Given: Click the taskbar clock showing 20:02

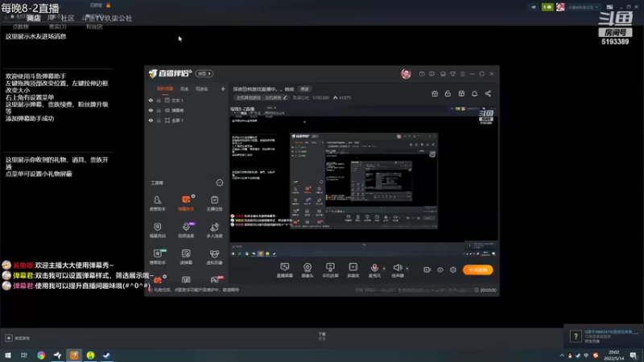Looking at the screenshot, I should pos(613,356).
